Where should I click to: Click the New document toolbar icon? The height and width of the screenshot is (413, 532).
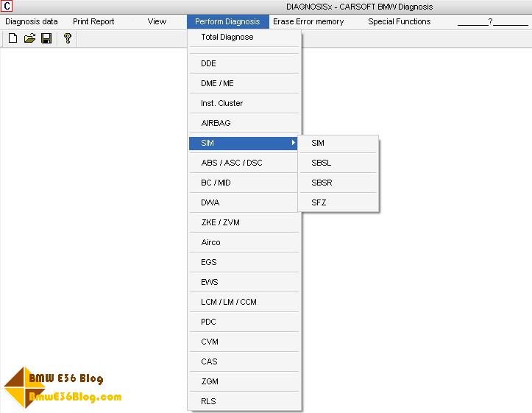(13, 38)
